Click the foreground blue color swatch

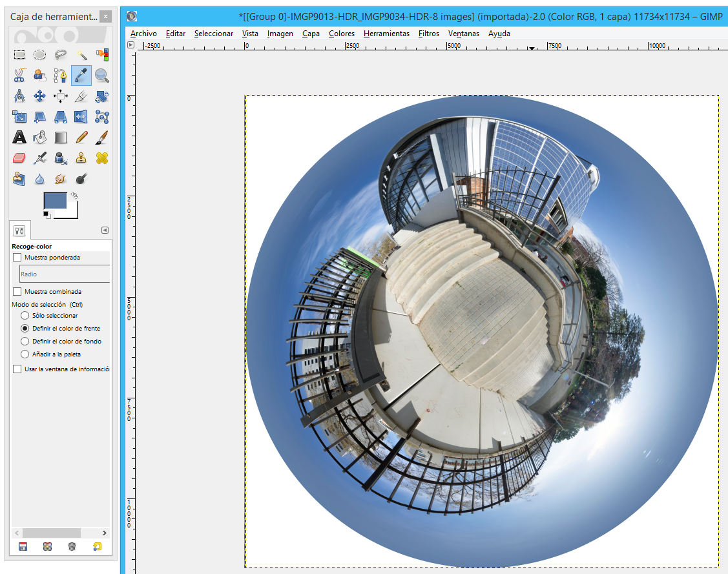click(x=54, y=200)
